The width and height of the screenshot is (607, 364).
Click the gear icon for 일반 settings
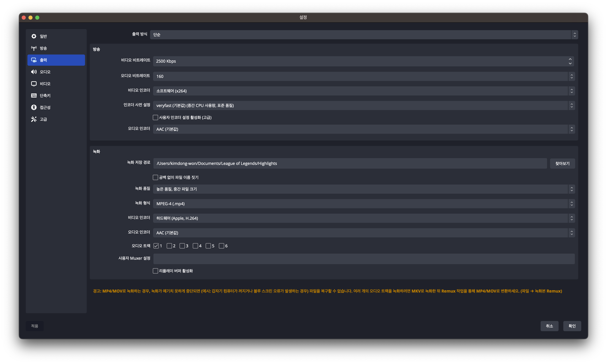(34, 36)
